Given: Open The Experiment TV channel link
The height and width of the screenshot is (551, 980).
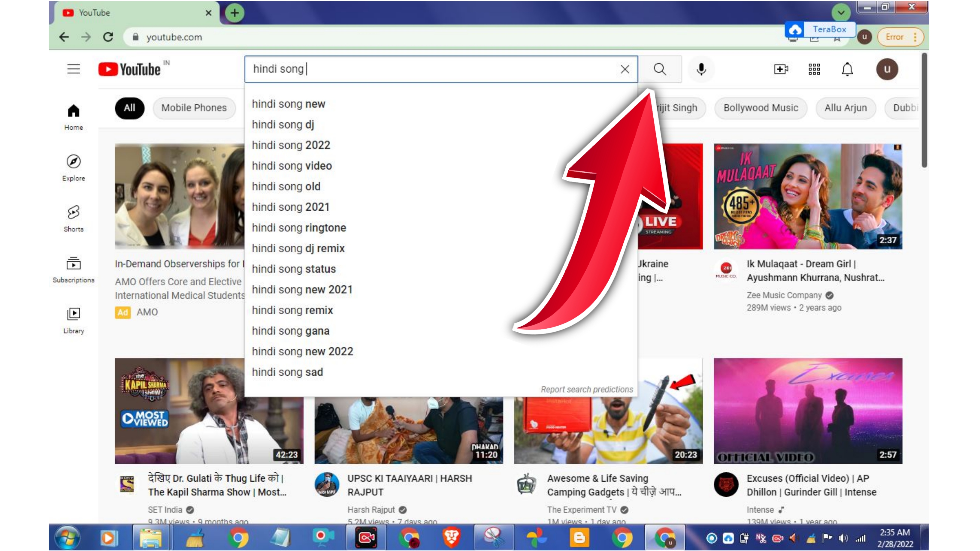Looking at the screenshot, I should click(x=582, y=510).
